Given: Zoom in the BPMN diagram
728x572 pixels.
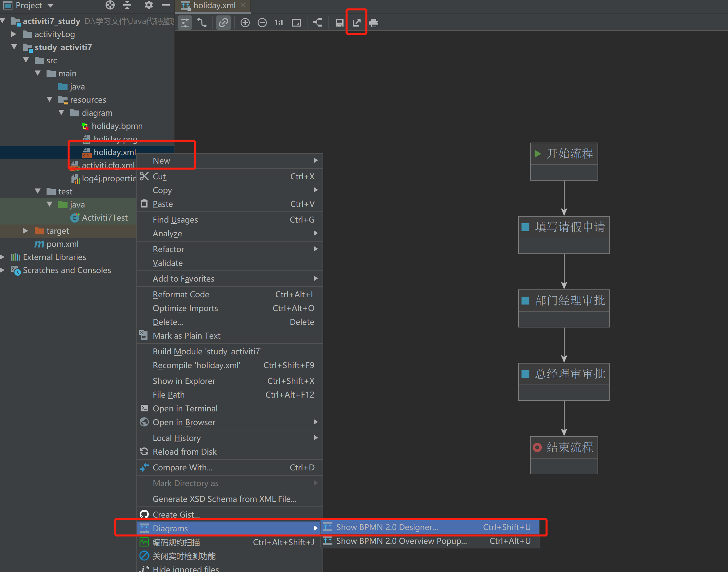Looking at the screenshot, I should click(x=245, y=23).
